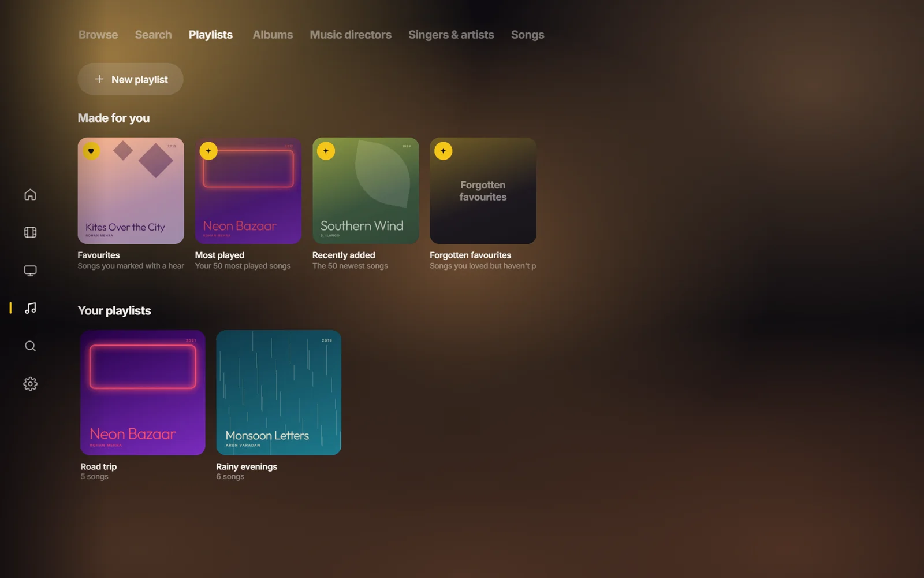Switch to the Browse tab
924x578 pixels.
pyautogui.click(x=98, y=35)
